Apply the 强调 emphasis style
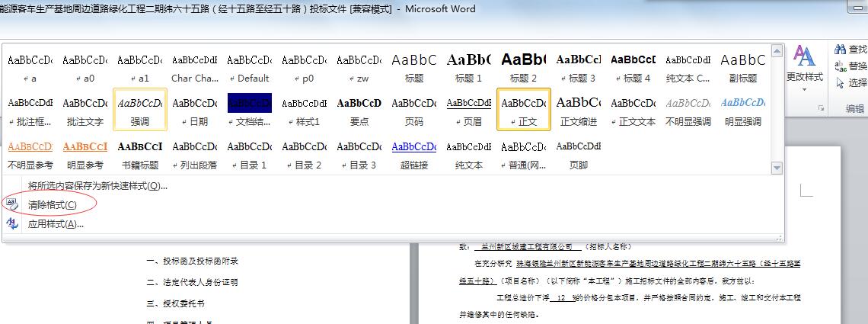Screen dimensions: 868x324 tap(140, 110)
